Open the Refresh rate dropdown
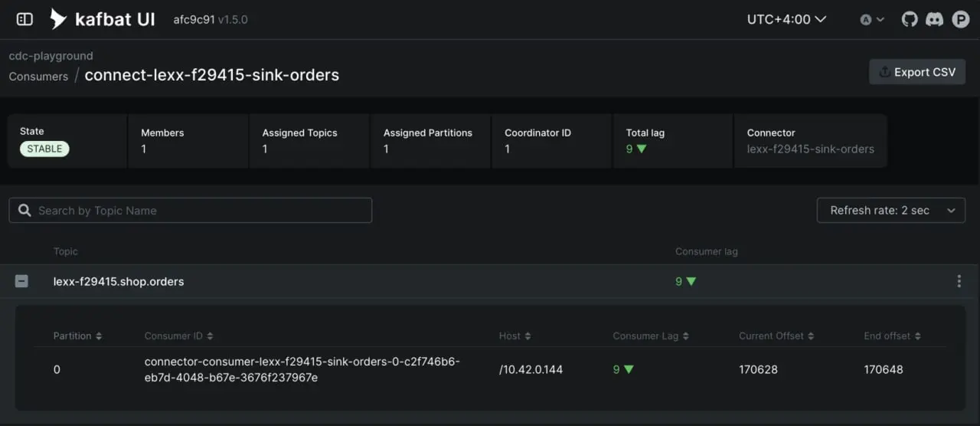Screen dimensions: 980x426 891,210
